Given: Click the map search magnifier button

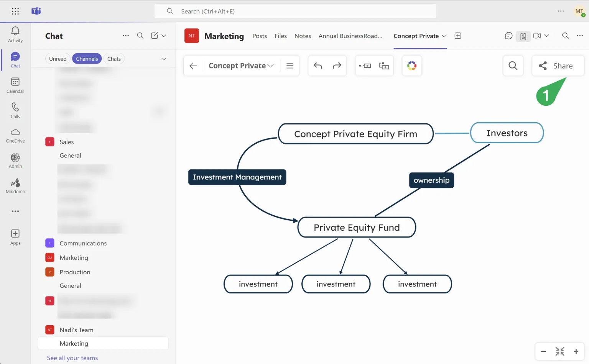Looking at the screenshot, I should click(513, 66).
